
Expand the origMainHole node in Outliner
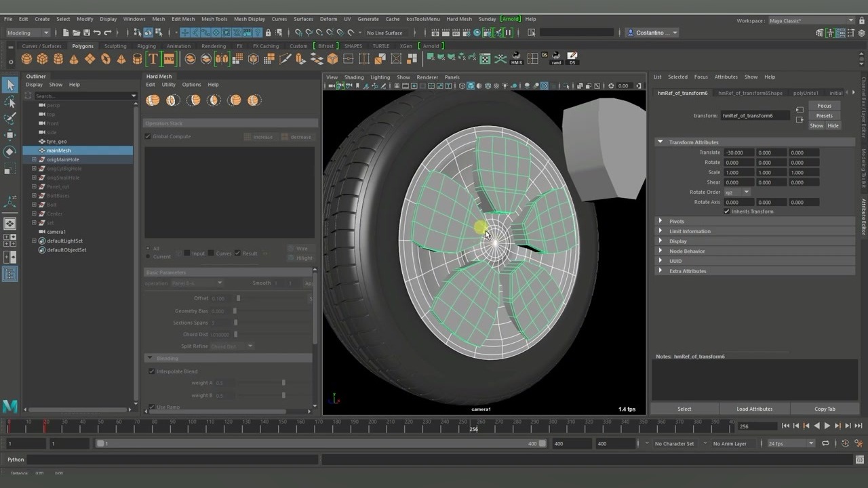click(34, 159)
